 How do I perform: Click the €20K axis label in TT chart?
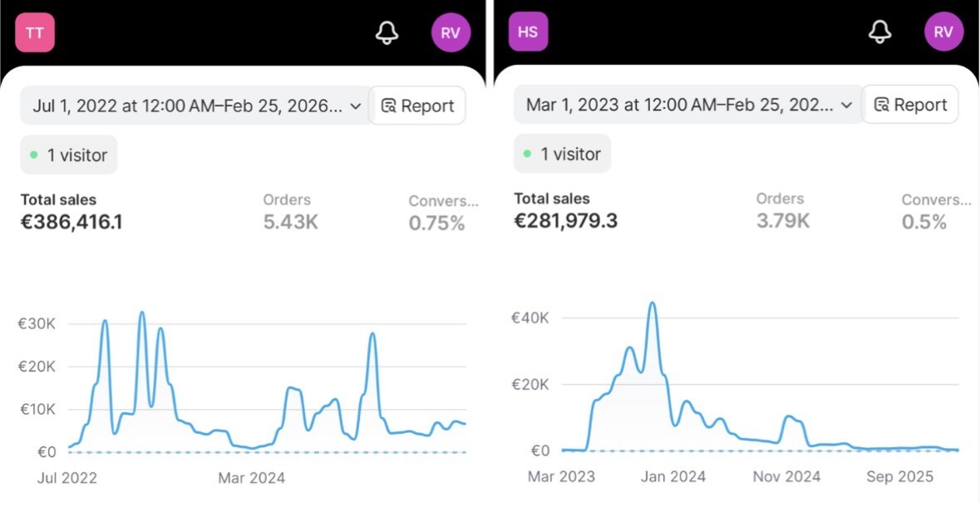(37, 367)
